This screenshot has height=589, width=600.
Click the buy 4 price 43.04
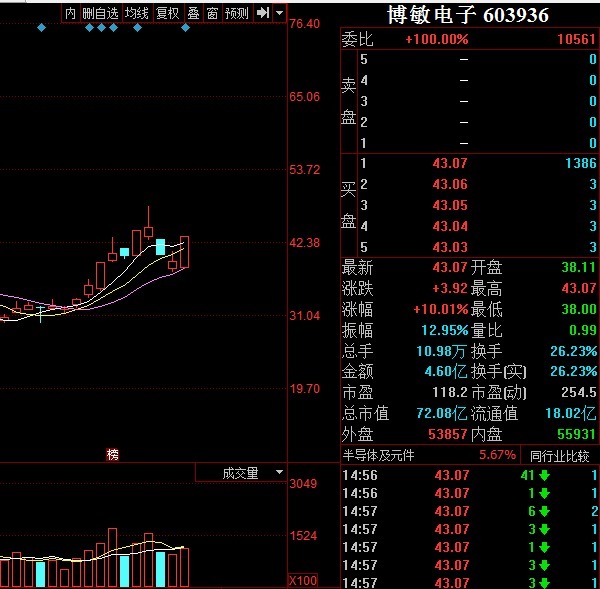coord(450,226)
